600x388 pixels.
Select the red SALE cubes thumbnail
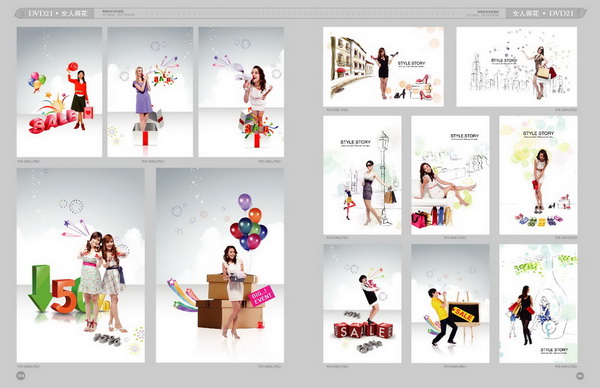tap(362, 304)
